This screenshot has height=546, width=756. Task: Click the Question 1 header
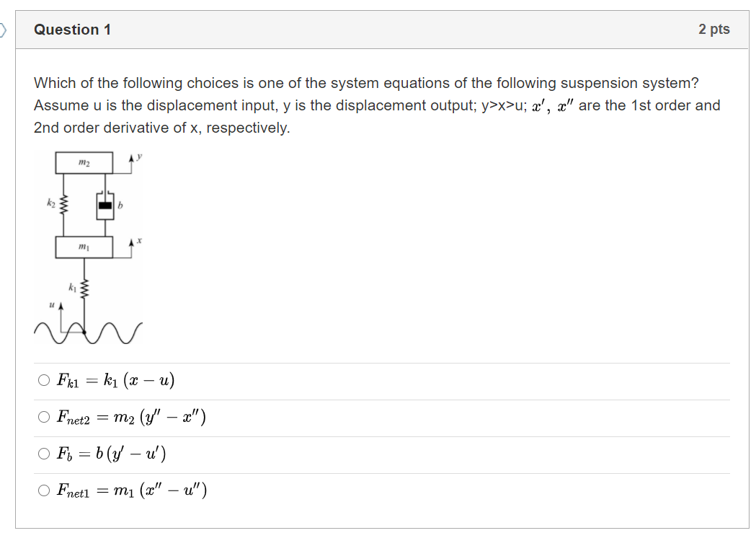pos(71,30)
